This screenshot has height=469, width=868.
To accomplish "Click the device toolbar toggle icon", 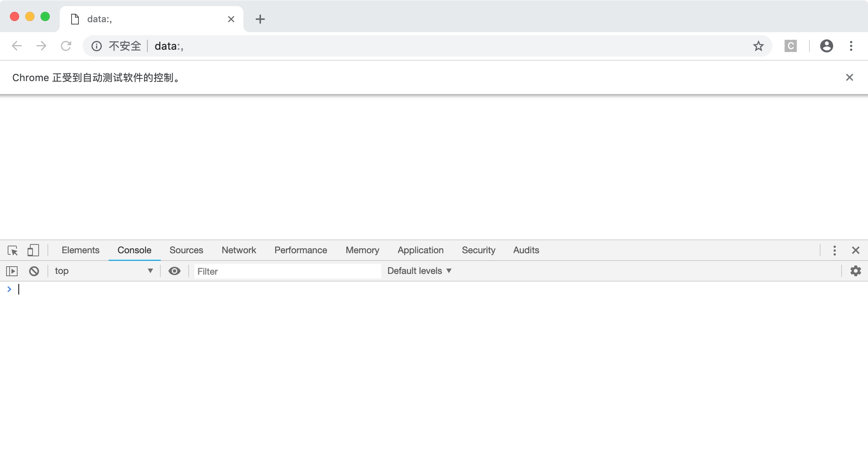I will click(33, 249).
